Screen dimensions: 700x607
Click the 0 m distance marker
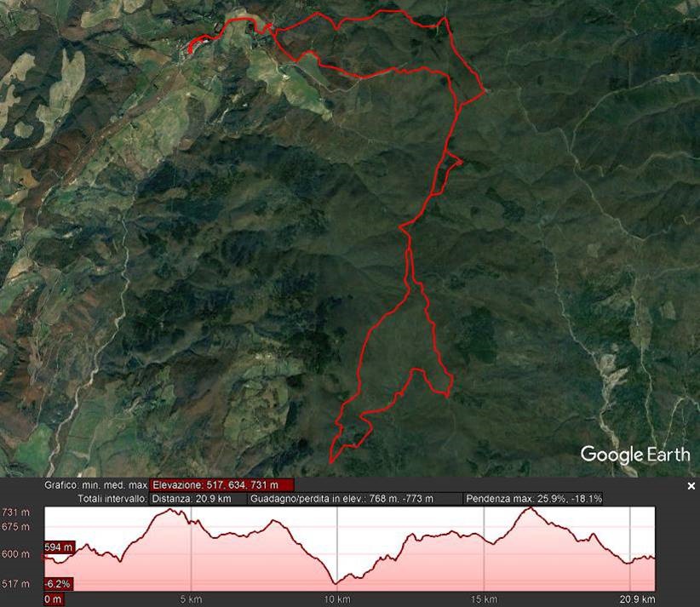click(53, 599)
